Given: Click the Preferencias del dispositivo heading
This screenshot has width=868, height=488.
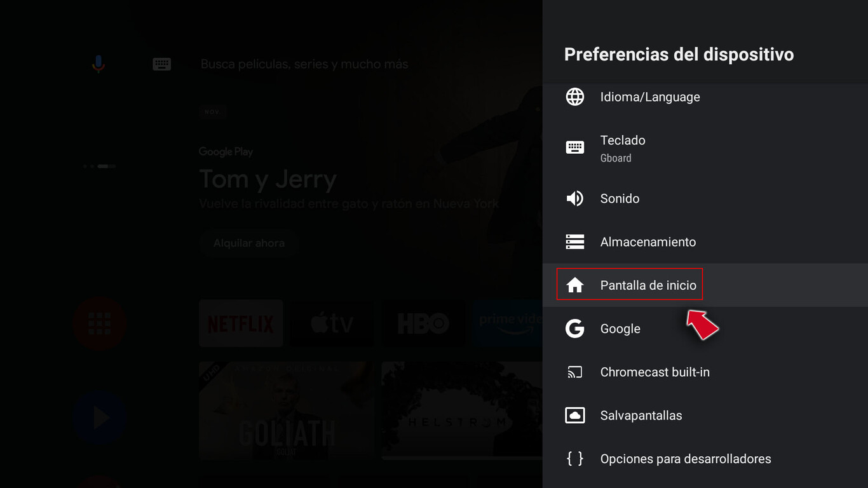Looking at the screenshot, I should point(679,55).
